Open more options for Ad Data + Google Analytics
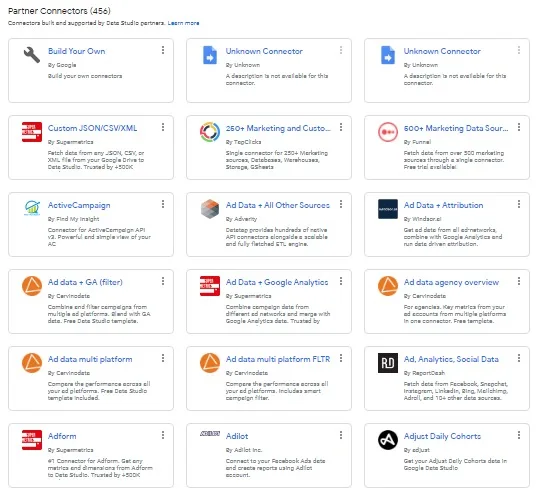 tap(341, 282)
